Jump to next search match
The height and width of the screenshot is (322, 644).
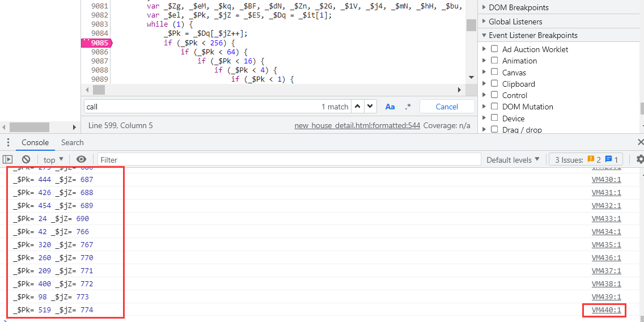click(x=370, y=107)
